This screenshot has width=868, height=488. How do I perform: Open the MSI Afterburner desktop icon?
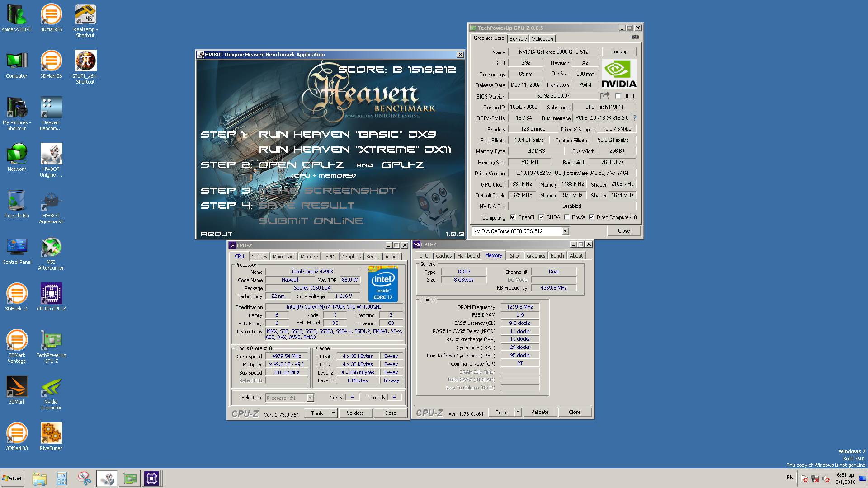[x=51, y=253]
